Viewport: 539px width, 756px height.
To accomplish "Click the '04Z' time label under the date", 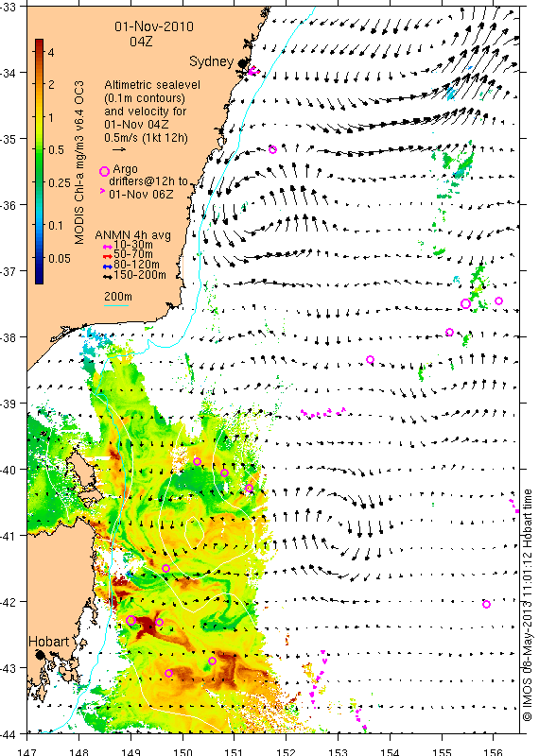I will click(x=142, y=42).
